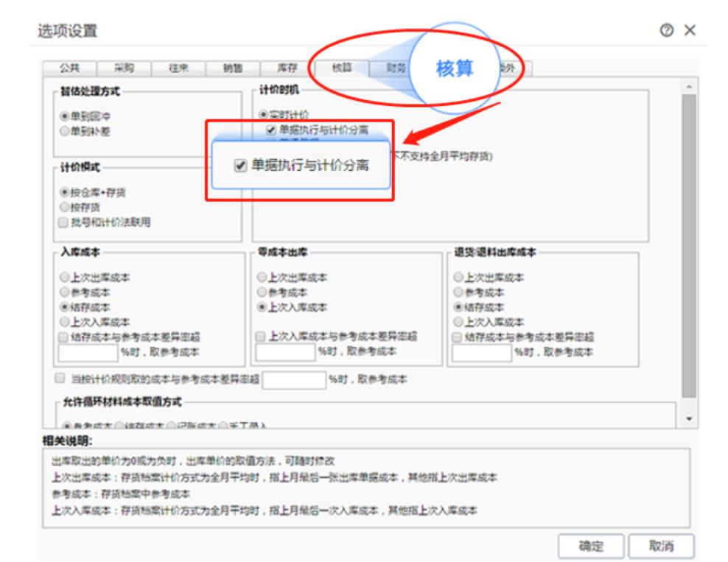This screenshot has height=562, width=728.
Task: Select the 库存 tab
Action: (287, 68)
